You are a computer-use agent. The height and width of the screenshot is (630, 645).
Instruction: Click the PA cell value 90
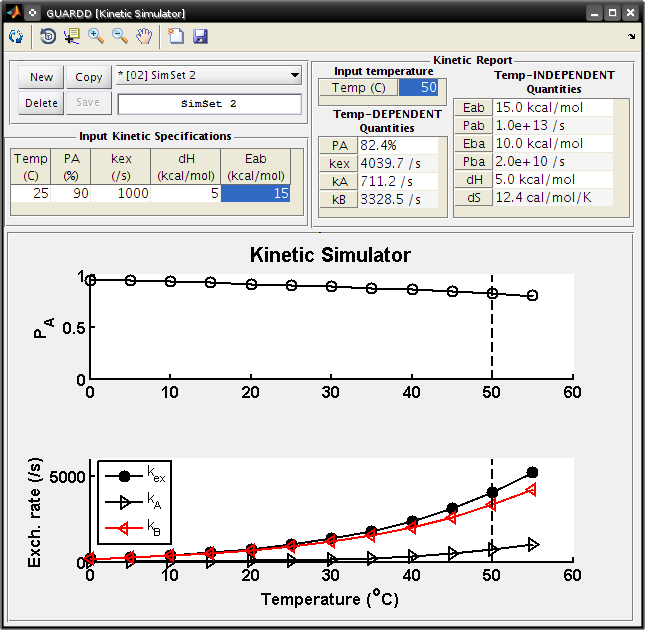pos(71,193)
